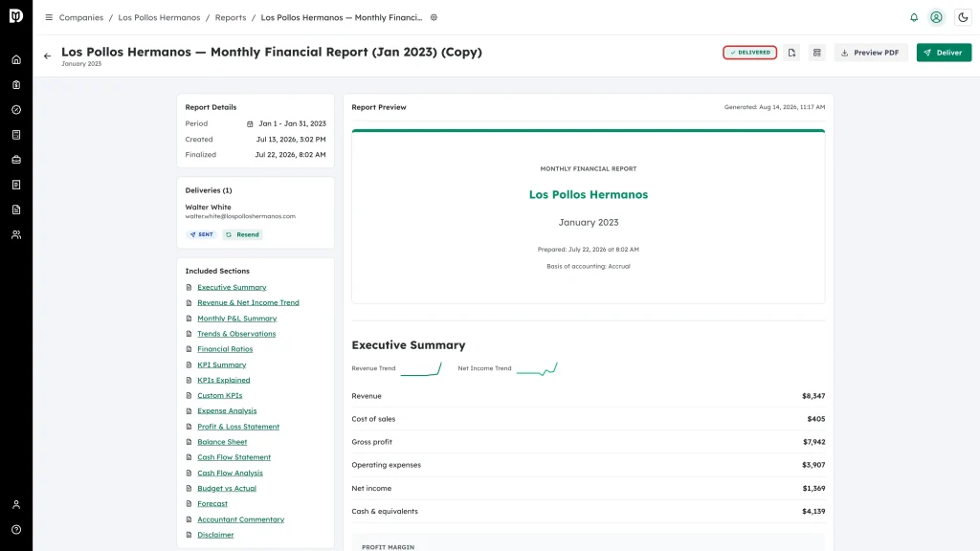
Task: Click the Los Pollos Hermanos heading in preview
Action: 589,195
